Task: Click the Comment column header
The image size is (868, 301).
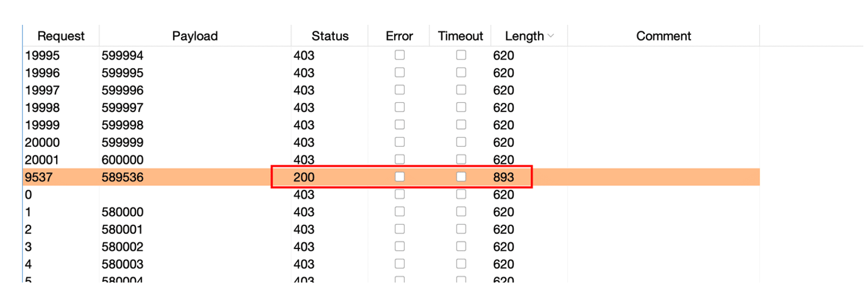Action: 663,36
